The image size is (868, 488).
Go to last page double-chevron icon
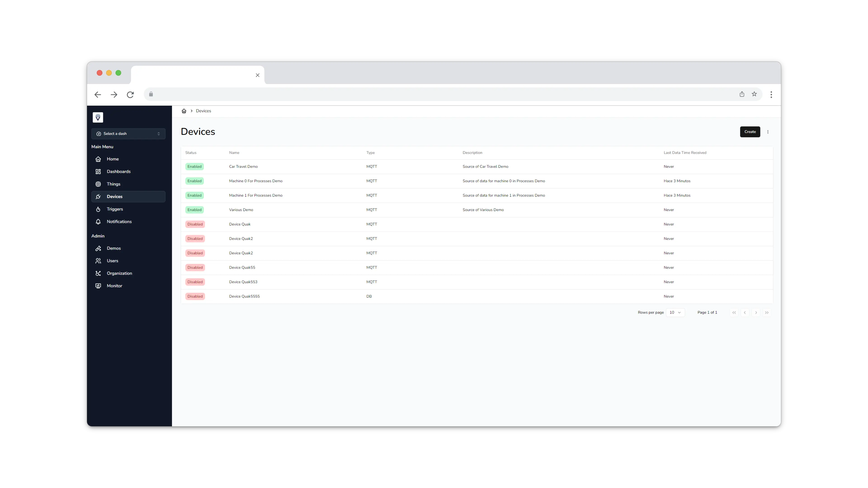tap(767, 312)
